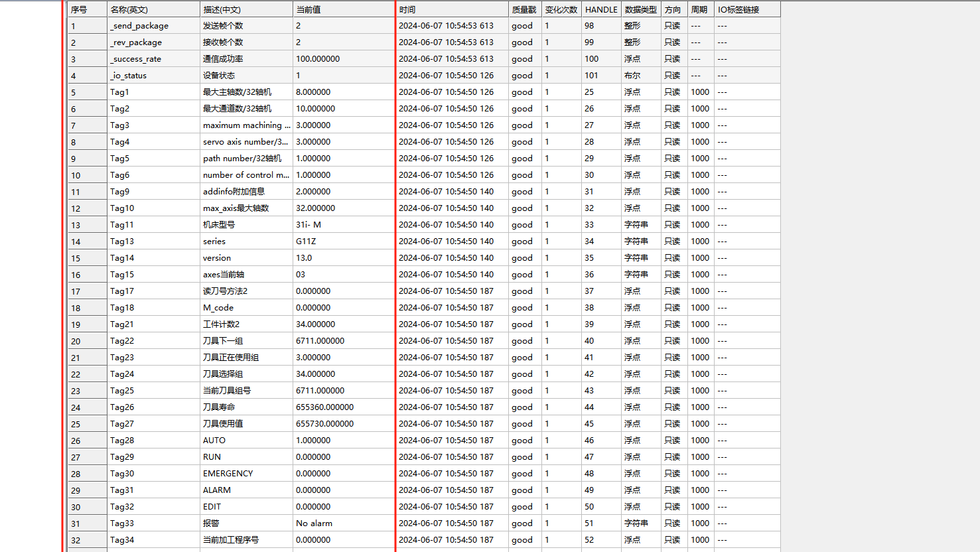Screen dimensions: 980x552
Task: Click the 当前加工程序号 description cell
Action: (246, 539)
